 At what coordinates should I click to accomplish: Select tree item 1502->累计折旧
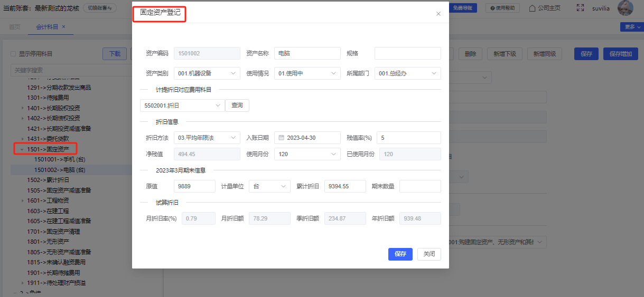click(x=48, y=180)
